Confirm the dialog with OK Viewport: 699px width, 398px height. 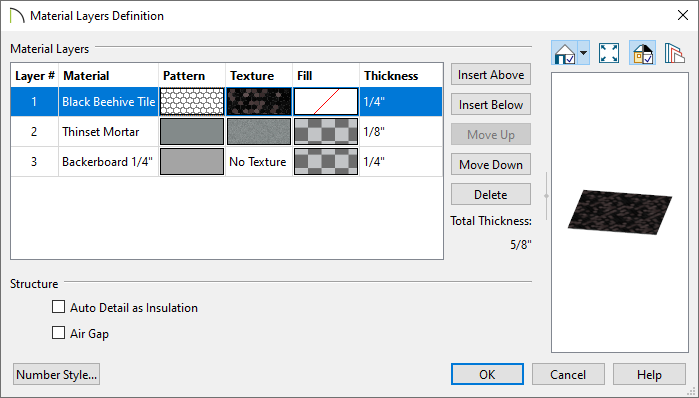(x=487, y=374)
